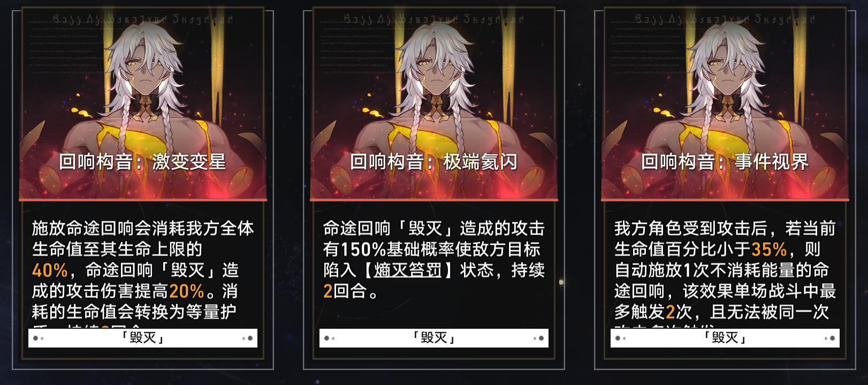Click the 毁灭 path tag on 极端氦闪 card

(x=434, y=338)
